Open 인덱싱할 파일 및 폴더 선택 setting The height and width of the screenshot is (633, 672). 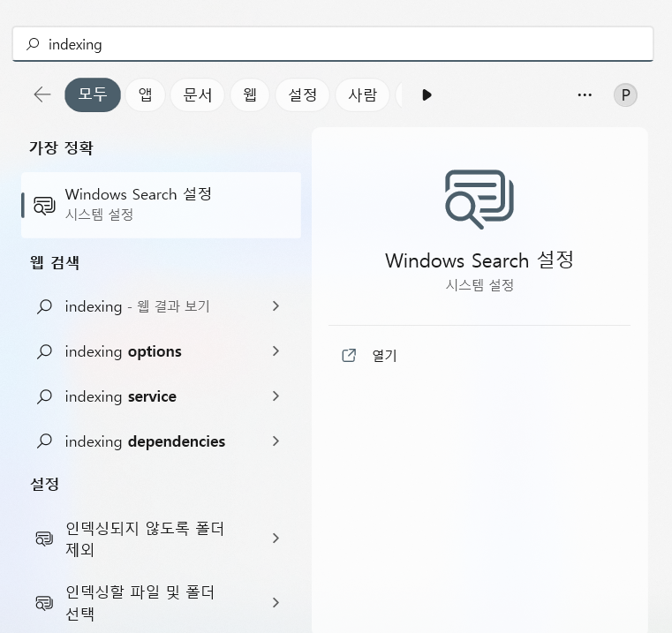coord(161,603)
